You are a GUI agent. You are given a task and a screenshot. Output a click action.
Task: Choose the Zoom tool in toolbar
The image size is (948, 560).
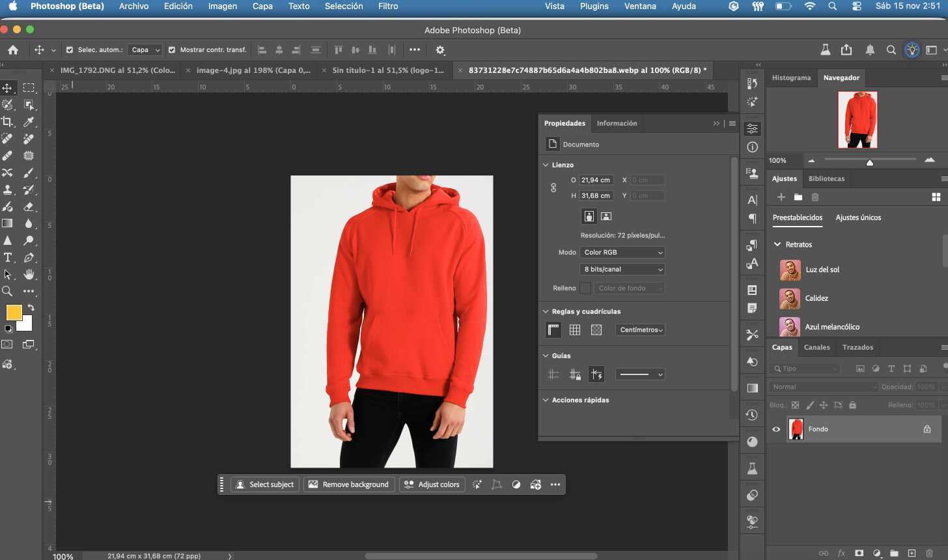point(7,291)
